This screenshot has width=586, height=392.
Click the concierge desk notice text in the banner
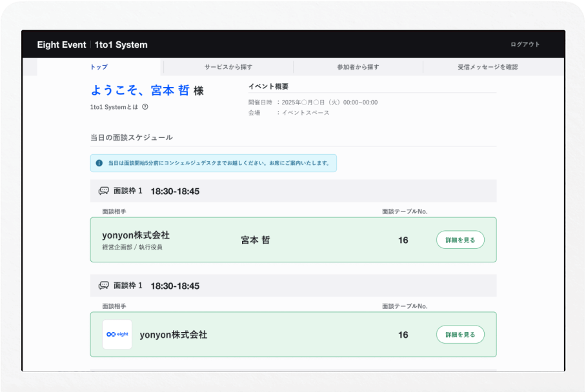(219, 163)
